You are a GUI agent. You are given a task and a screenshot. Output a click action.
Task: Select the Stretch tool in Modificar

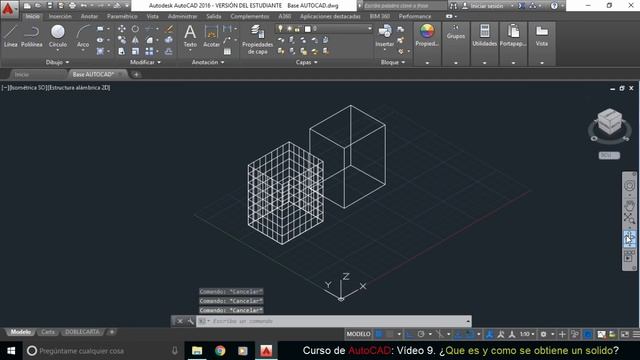122,51
